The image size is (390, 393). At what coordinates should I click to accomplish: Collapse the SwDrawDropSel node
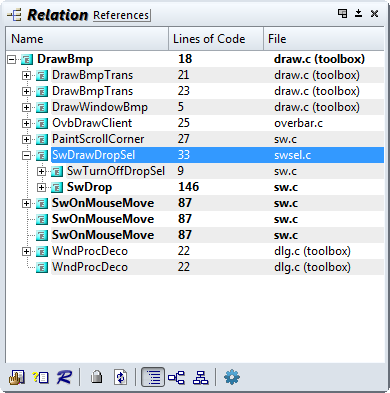26,155
